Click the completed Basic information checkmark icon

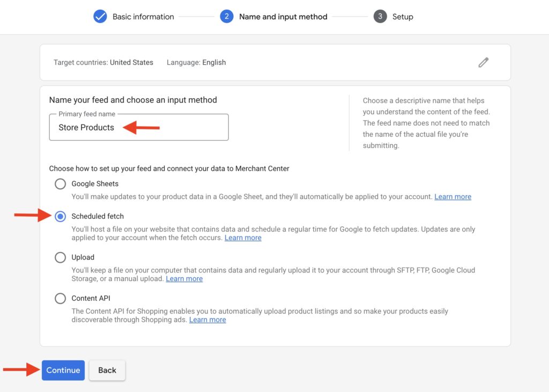(x=100, y=16)
